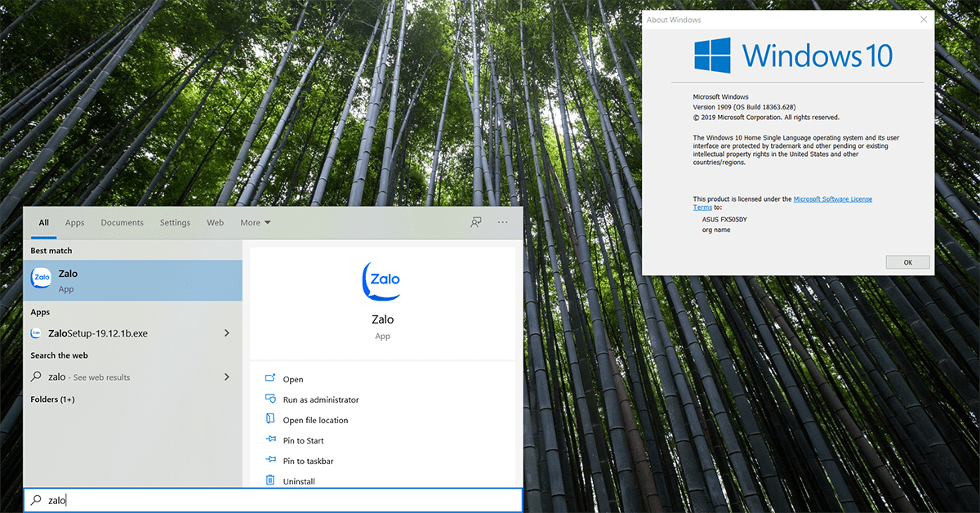Click the Open file location icon
Viewport: 980px width, 513px height.
[x=270, y=419]
